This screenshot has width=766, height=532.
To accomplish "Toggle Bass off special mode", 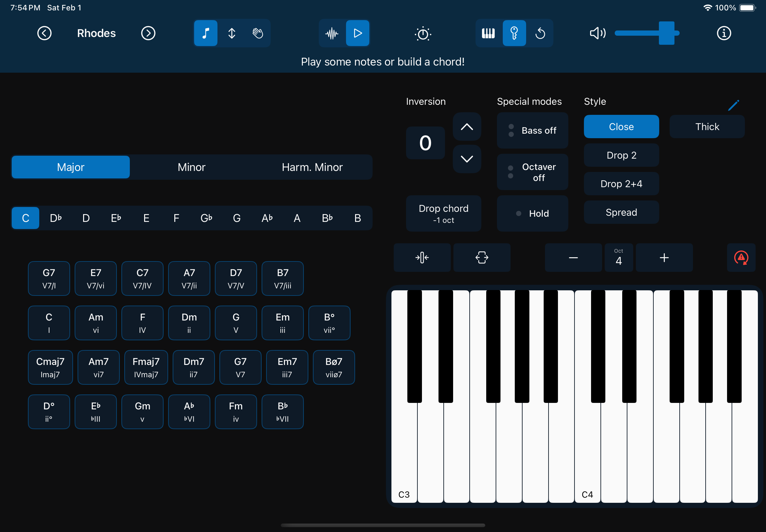I will (531, 130).
